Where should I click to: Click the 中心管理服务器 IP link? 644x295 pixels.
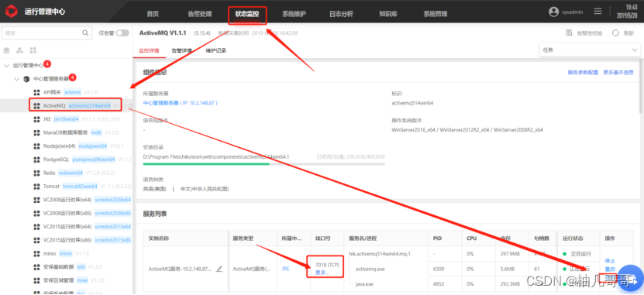click(181, 103)
